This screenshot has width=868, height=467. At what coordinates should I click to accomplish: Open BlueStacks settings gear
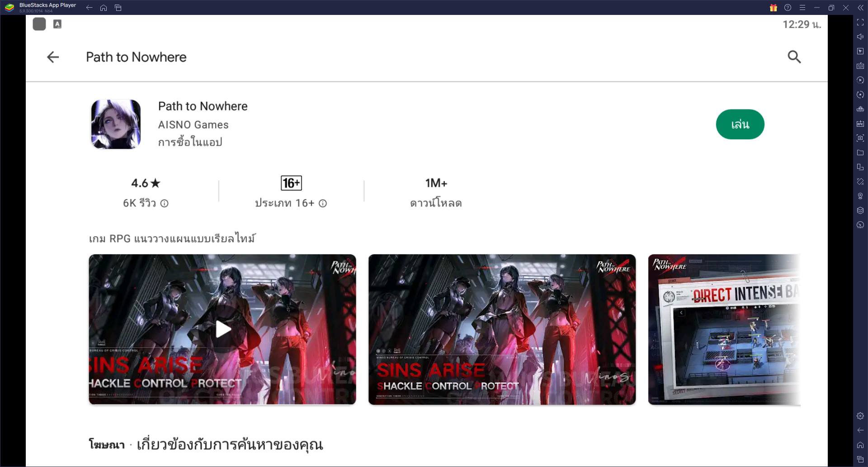(x=860, y=416)
